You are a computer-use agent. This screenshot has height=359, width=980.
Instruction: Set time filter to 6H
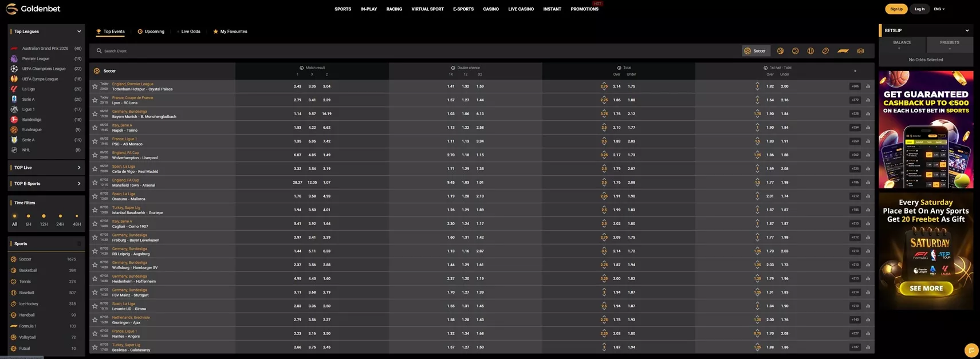tap(28, 220)
